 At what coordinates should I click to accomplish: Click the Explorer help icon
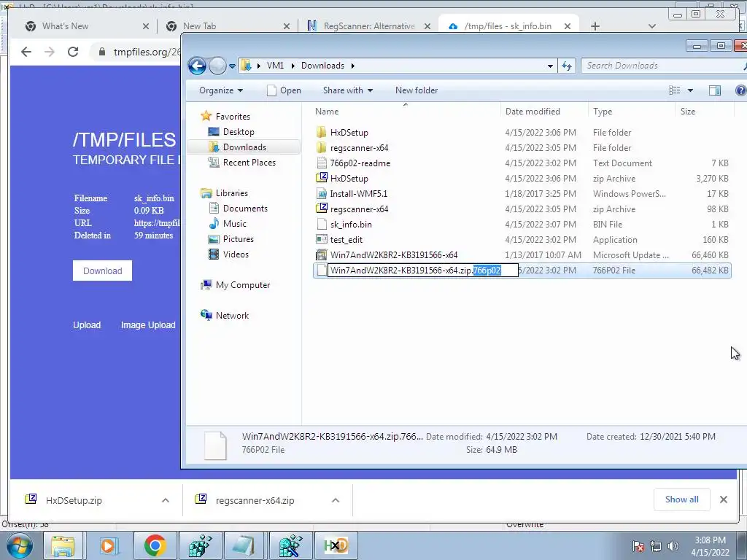741,90
